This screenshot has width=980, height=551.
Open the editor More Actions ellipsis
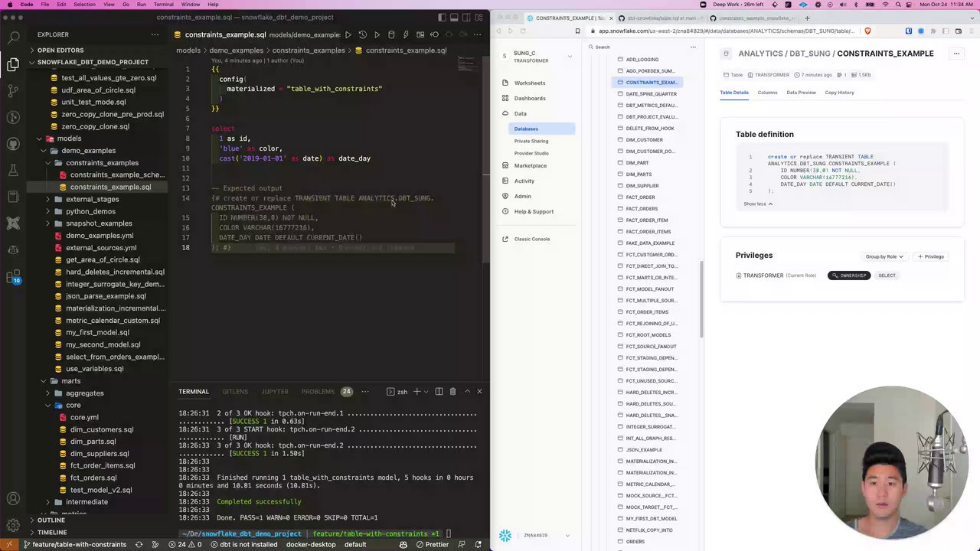(x=479, y=34)
